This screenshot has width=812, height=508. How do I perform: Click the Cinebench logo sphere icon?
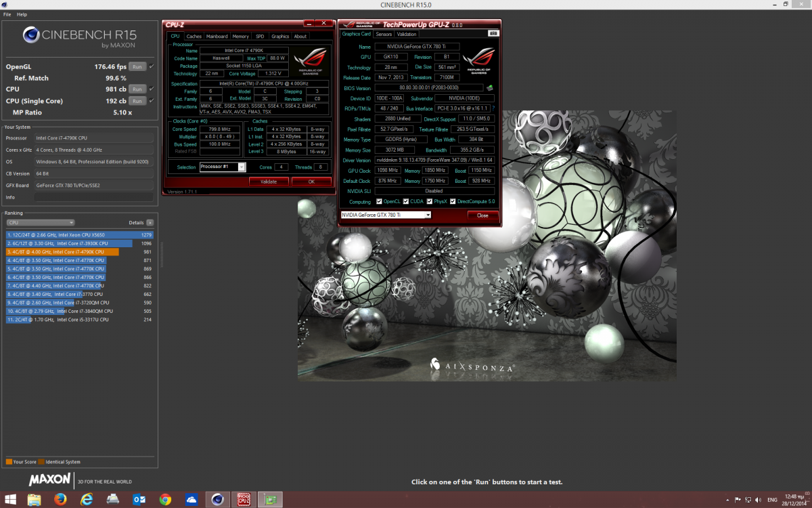pos(32,35)
